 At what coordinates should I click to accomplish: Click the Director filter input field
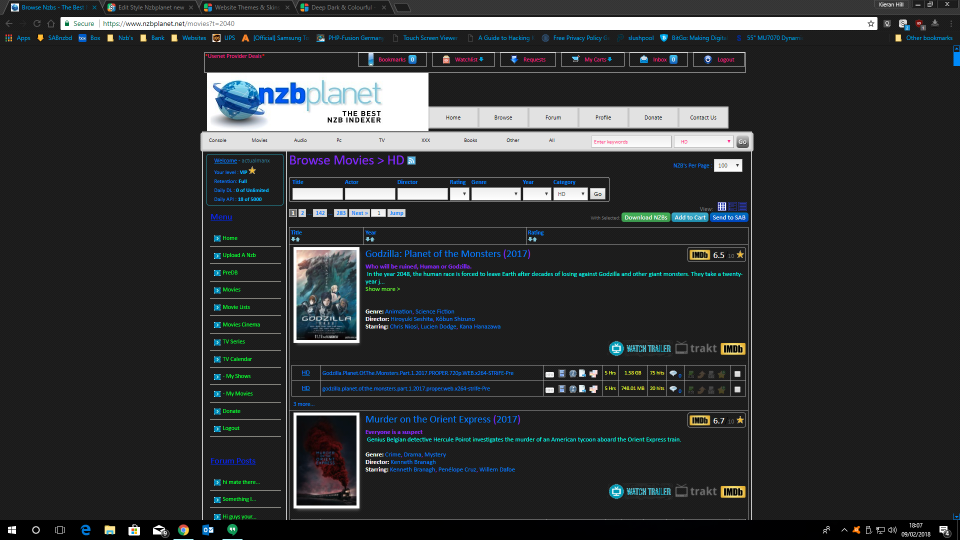[422, 194]
